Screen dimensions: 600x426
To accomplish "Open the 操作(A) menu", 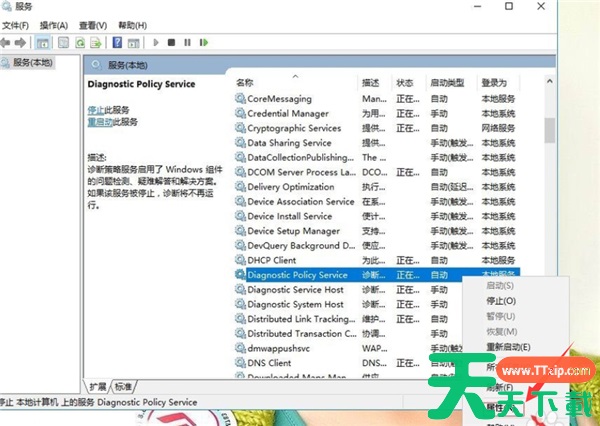I will tap(54, 25).
